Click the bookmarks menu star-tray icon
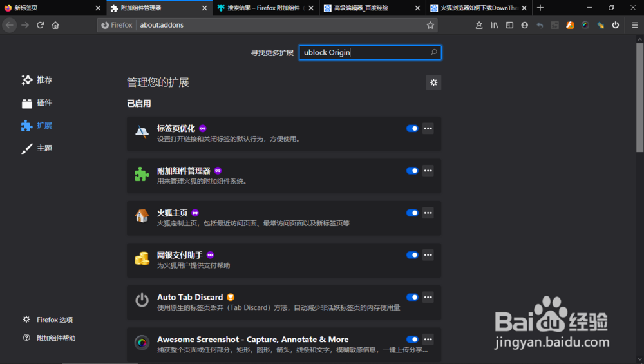This screenshot has width=644, height=364. pyautogui.click(x=479, y=25)
